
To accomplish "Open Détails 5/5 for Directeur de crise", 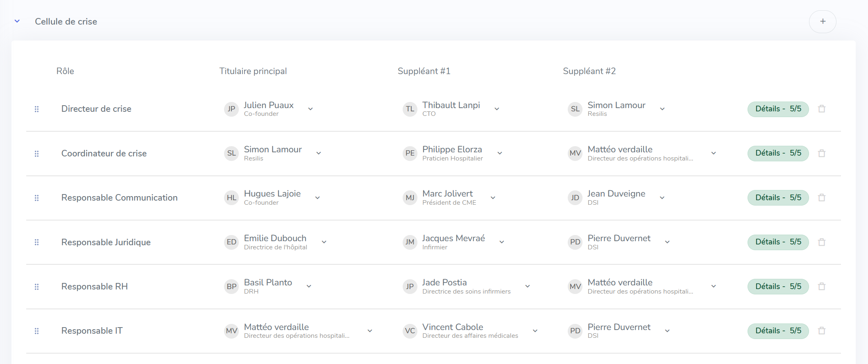I will coord(778,109).
